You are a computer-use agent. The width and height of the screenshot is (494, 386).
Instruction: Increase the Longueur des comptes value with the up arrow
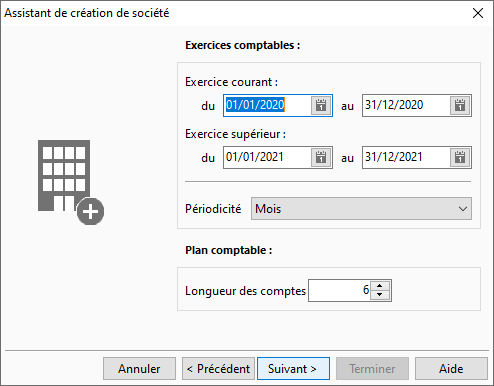[380, 286]
